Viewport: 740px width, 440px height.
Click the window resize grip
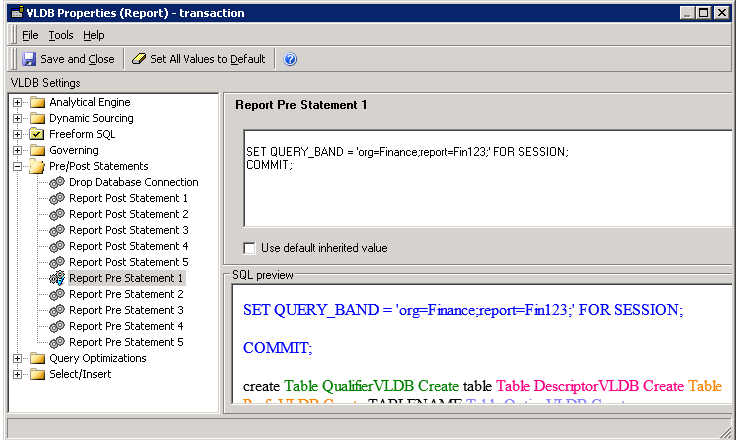[725, 432]
